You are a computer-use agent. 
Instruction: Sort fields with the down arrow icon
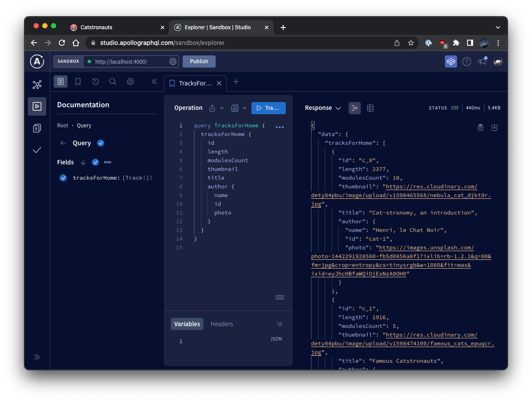(83, 162)
